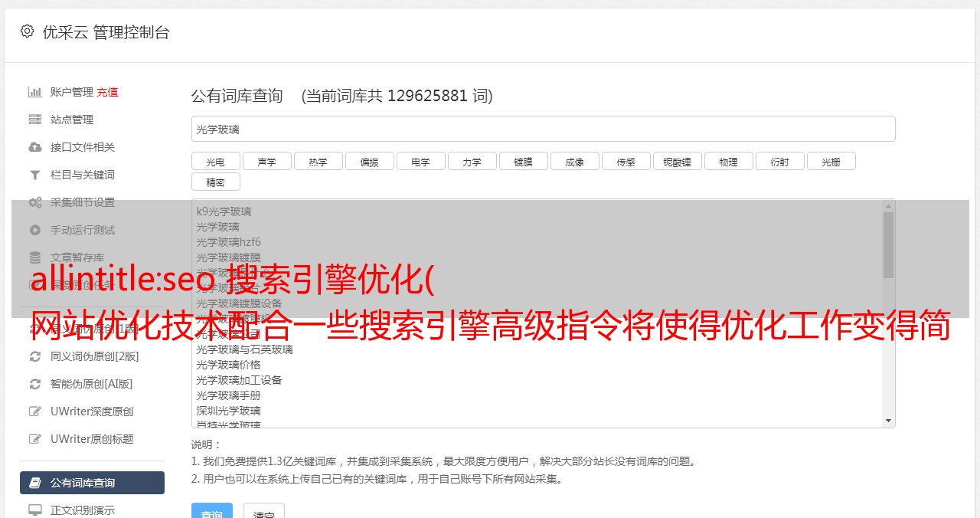The height and width of the screenshot is (518, 980).
Task: Click the 传感 tag button
Action: (x=626, y=161)
